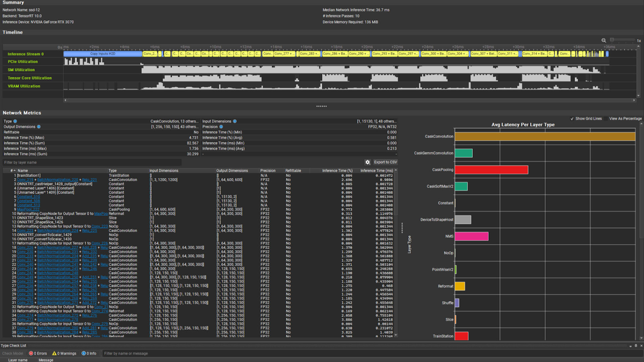Click the timeline zoom magnifier icon
The image size is (644, 362).
pyautogui.click(x=603, y=40)
